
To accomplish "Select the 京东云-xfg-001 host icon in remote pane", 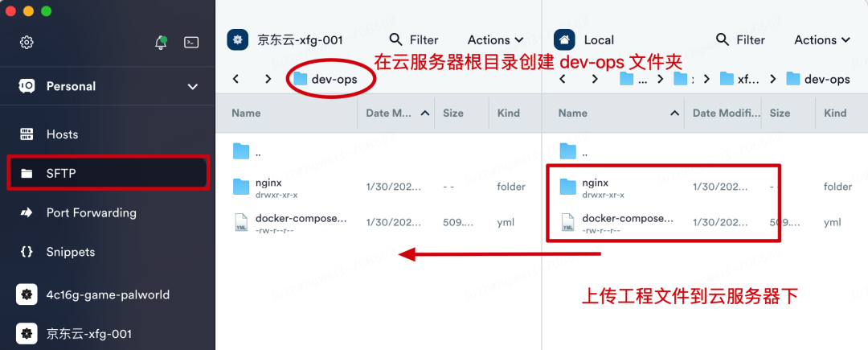I will [x=238, y=40].
